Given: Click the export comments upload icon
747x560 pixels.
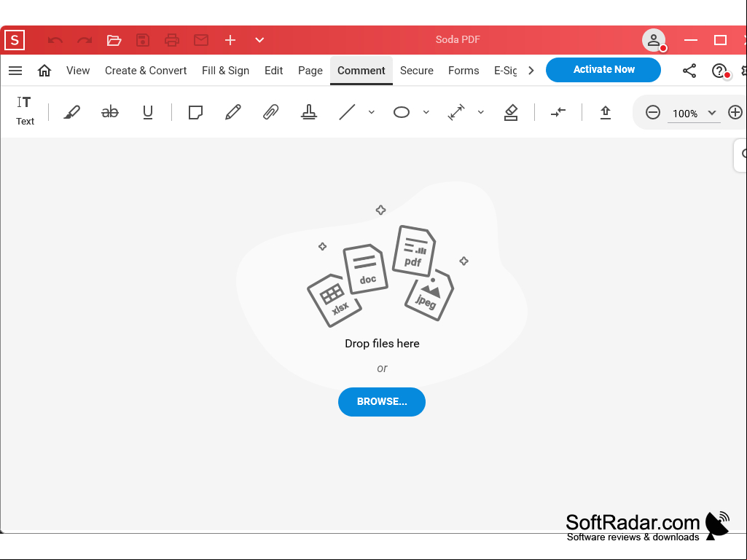Looking at the screenshot, I should (x=606, y=112).
